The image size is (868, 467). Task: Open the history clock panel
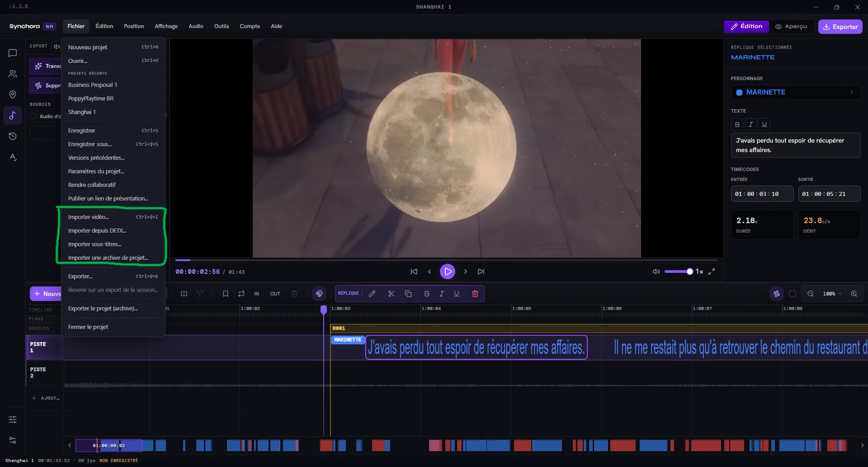click(13, 136)
